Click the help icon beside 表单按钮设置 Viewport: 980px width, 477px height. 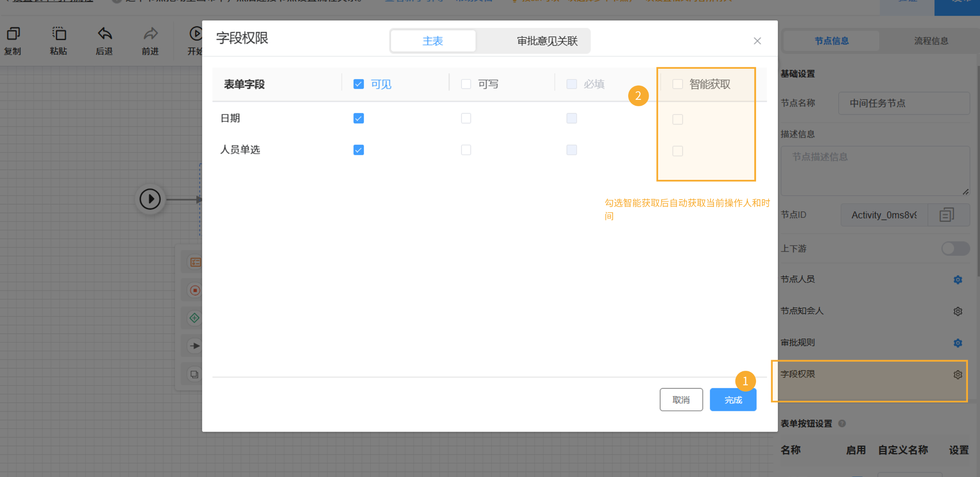coord(842,423)
